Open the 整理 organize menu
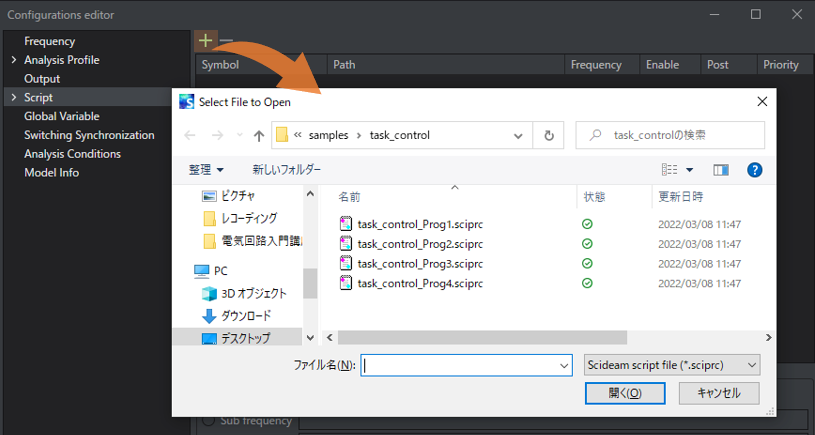 [206, 169]
